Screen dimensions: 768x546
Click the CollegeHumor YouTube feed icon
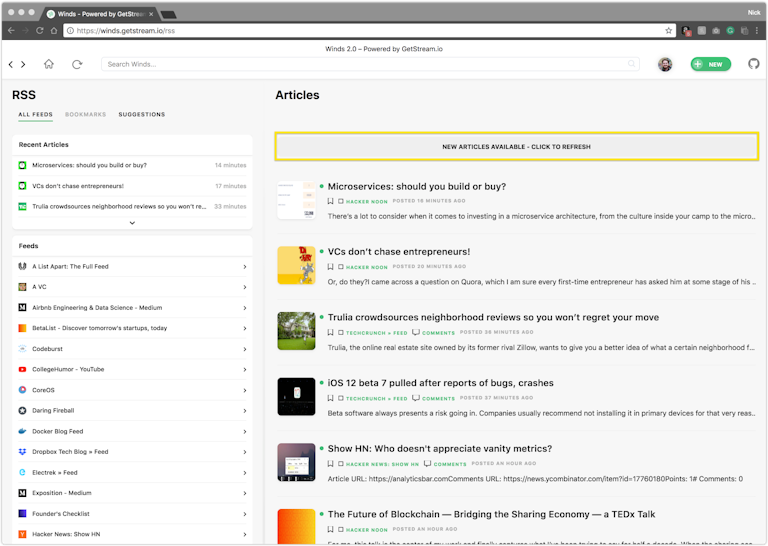click(22, 369)
